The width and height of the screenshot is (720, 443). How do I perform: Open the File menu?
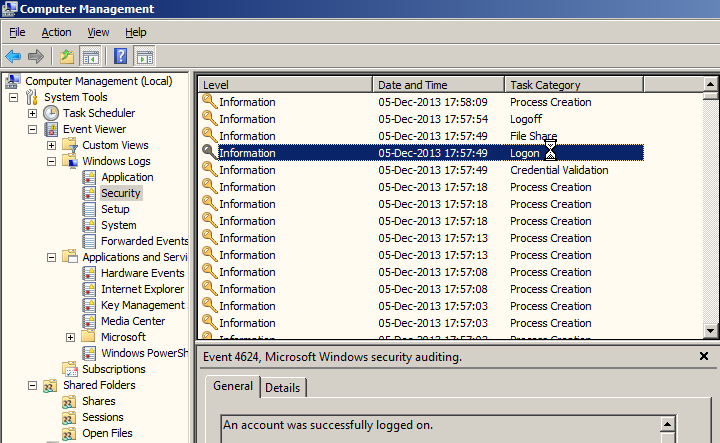17,32
